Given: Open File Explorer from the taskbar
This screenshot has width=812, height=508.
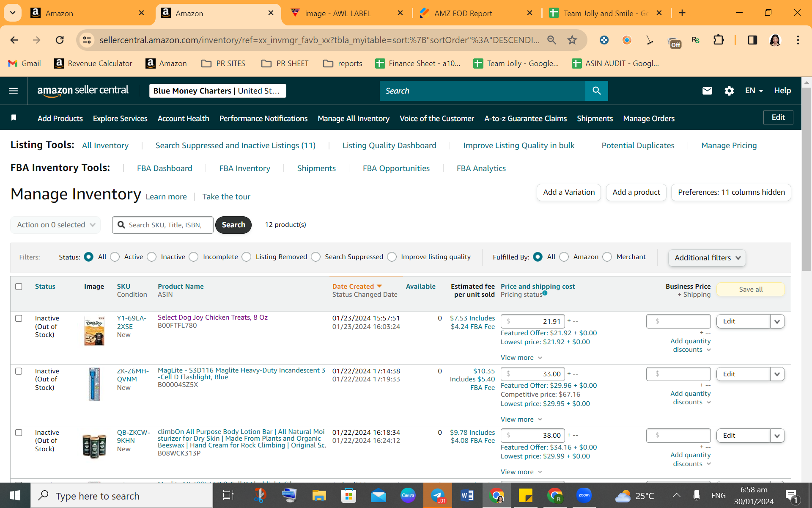Looking at the screenshot, I should tap(319, 496).
